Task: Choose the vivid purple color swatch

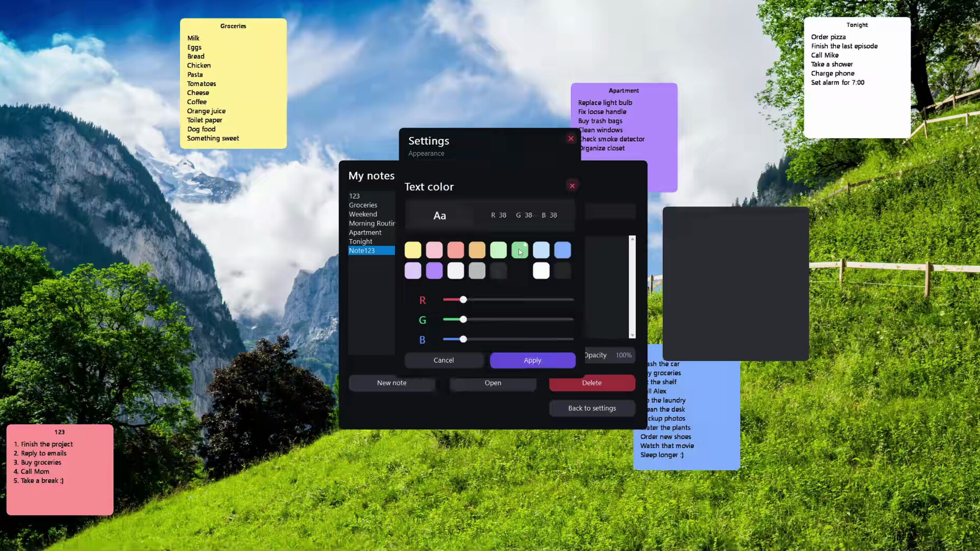Action: coord(434,270)
